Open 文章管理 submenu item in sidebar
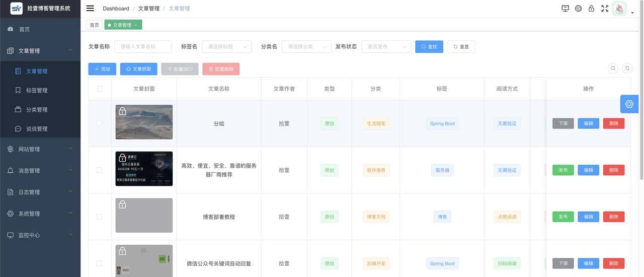Image resolution: width=644 pixels, height=277 pixels. (x=40, y=71)
